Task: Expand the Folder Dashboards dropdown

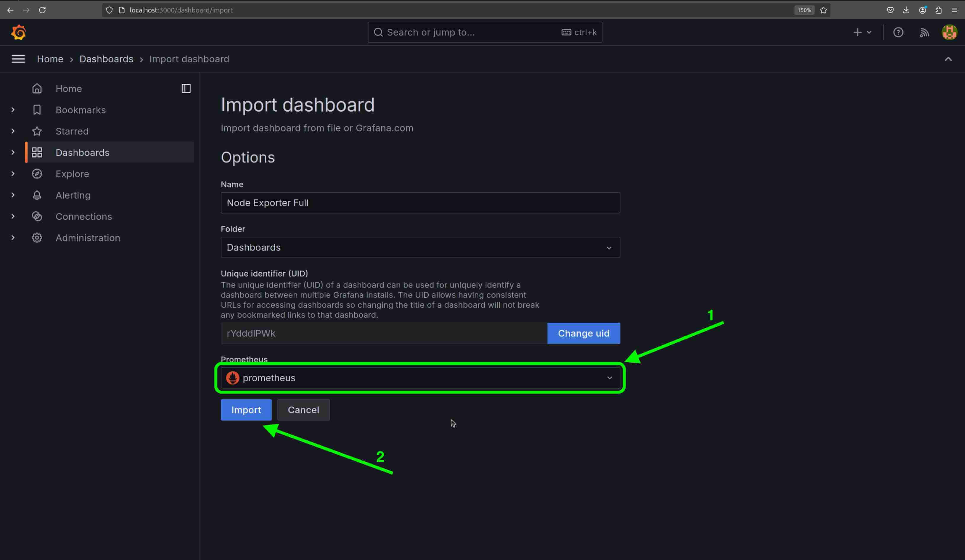Action: [x=420, y=247]
